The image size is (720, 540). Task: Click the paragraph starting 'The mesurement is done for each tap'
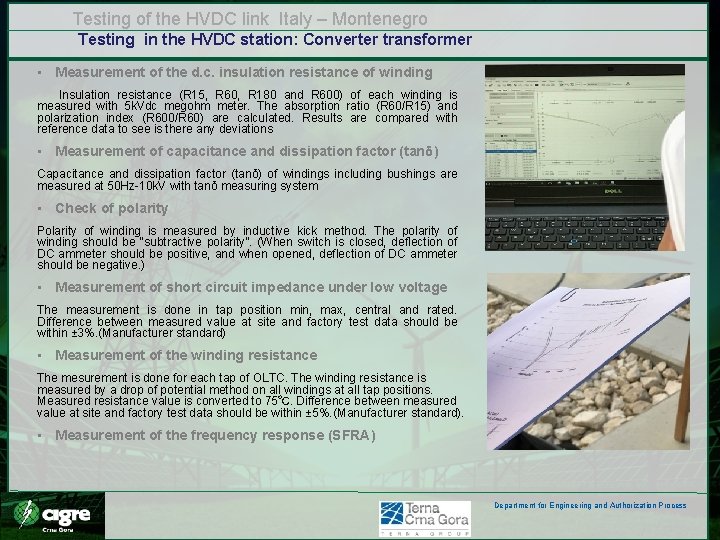coord(250,395)
